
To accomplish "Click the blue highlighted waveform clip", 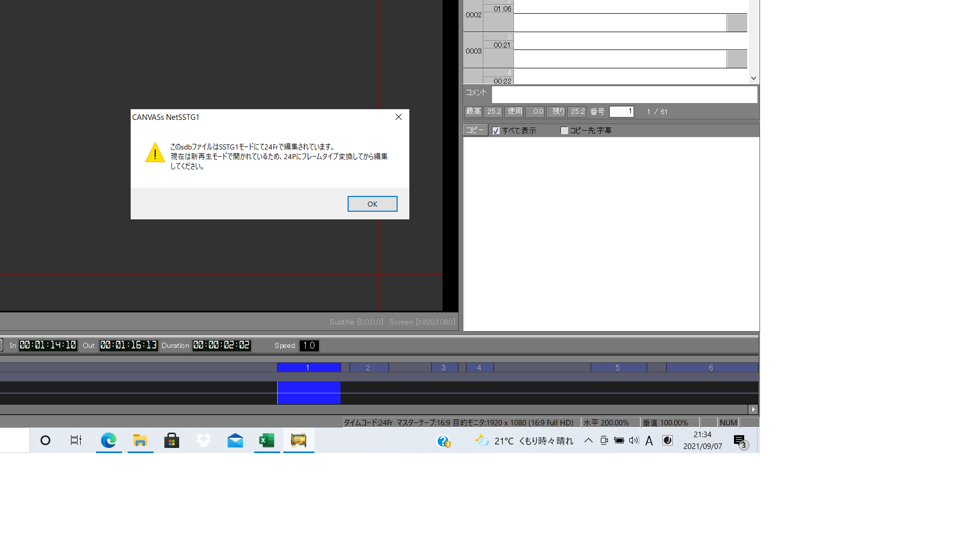I will 309,393.
